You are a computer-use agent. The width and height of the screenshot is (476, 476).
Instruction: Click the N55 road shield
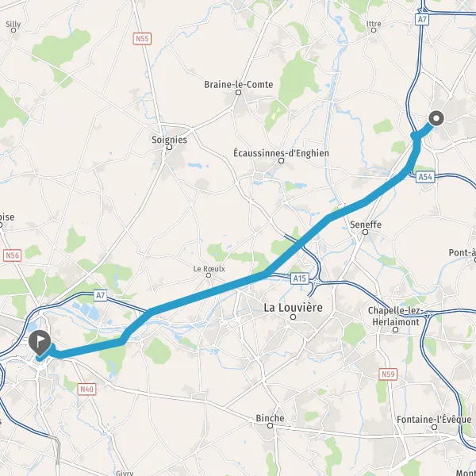(142, 39)
